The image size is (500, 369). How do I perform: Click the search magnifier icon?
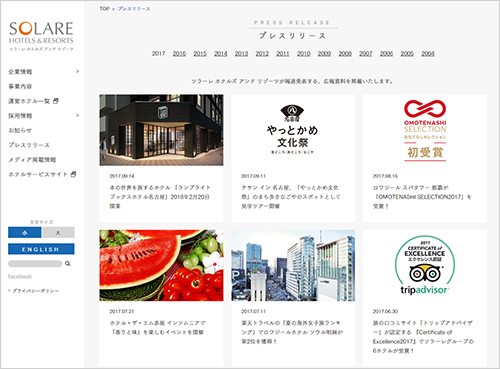click(68, 264)
